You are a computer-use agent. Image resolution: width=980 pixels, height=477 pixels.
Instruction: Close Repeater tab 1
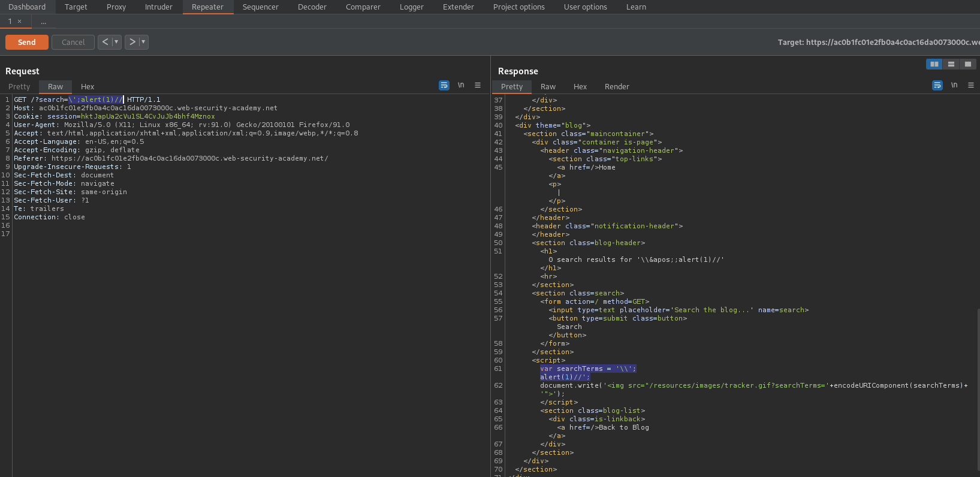[20, 22]
